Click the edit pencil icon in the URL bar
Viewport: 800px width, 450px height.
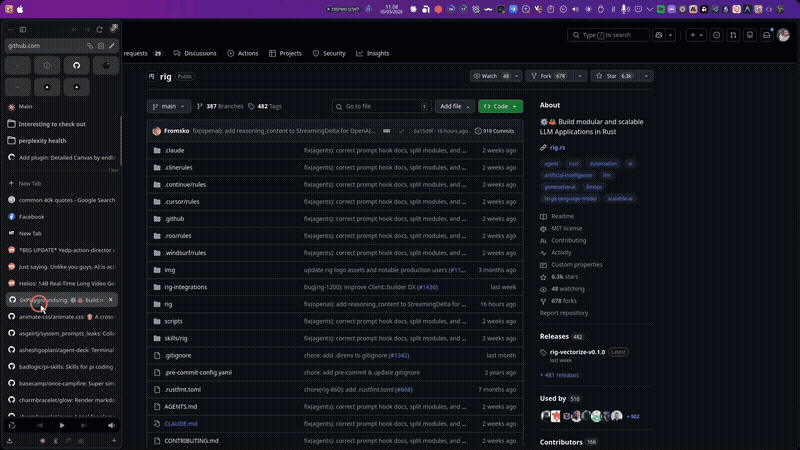[112, 46]
